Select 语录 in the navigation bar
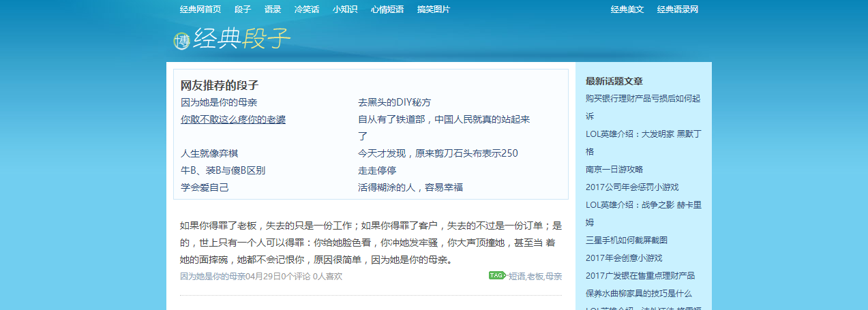The height and width of the screenshot is (310, 868). pyautogui.click(x=273, y=10)
